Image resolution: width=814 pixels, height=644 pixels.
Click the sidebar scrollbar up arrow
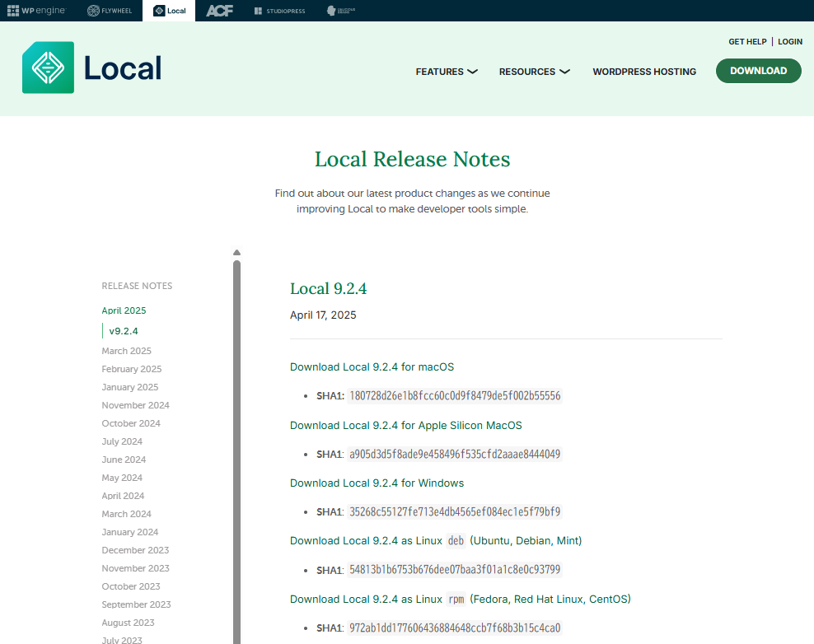236,253
